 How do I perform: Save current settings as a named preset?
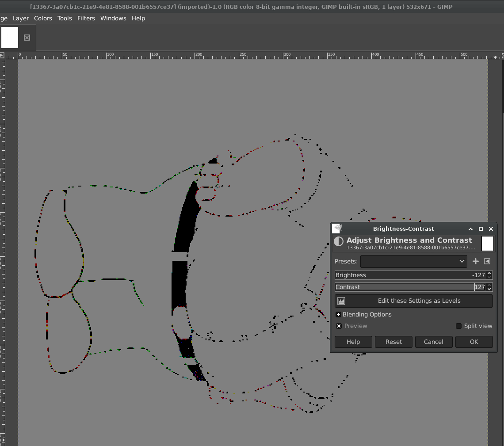pyautogui.click(x=475, y=261)
